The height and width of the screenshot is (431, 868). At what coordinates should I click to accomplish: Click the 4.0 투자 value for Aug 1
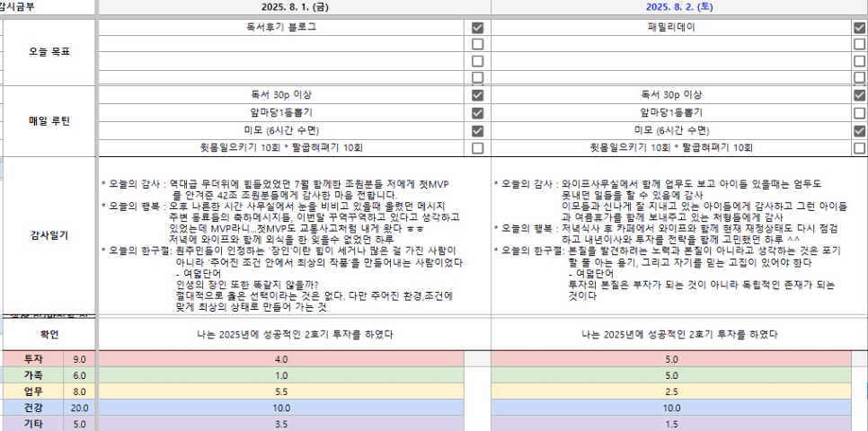[x=281, y=359]
